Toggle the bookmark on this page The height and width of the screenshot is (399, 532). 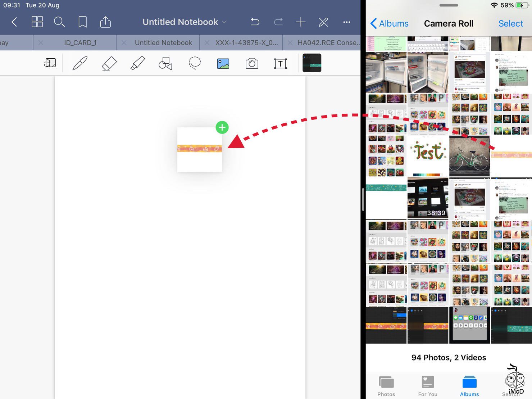click(x=82, y=22)
